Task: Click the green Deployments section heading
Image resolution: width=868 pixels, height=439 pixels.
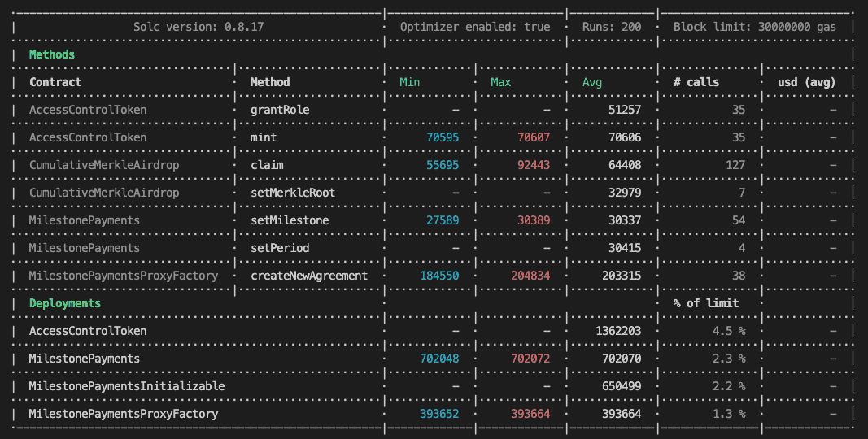Action: 64,303
